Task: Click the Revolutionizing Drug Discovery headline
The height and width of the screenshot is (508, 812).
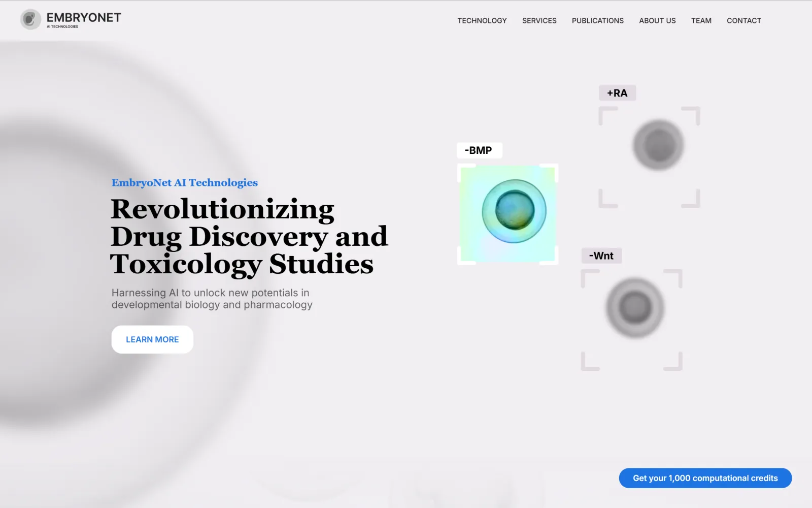Action: pyautogui.click(x=249, y=236)
